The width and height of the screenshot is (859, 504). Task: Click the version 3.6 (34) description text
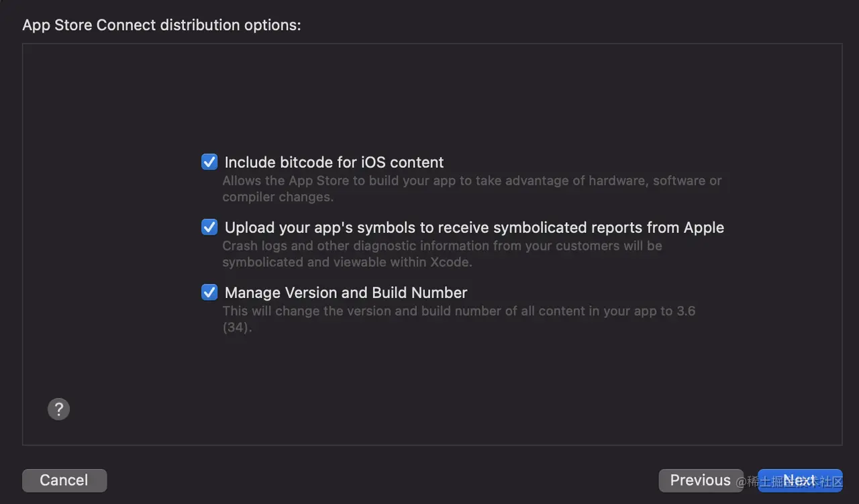tap(458, 318)
